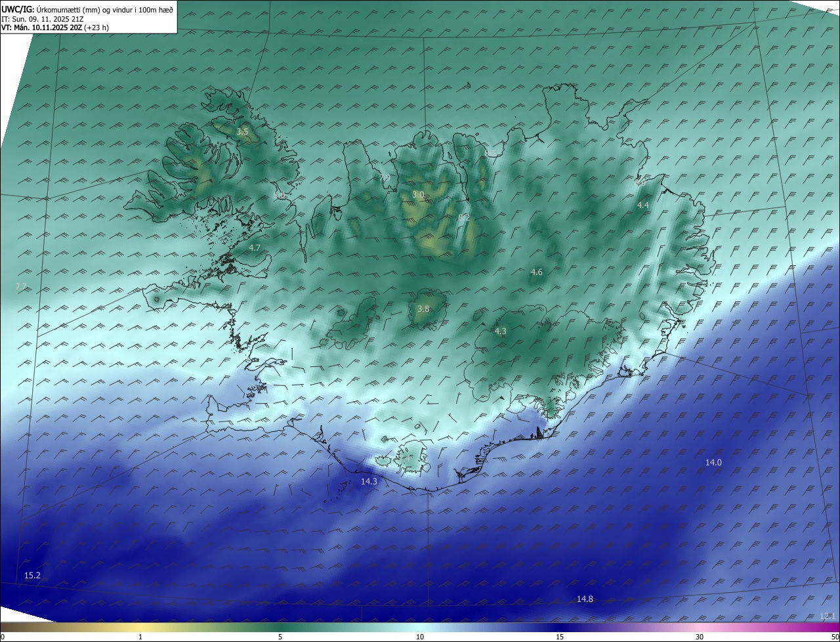Click the 4.6 value label on the map

(x=536, y=272)
